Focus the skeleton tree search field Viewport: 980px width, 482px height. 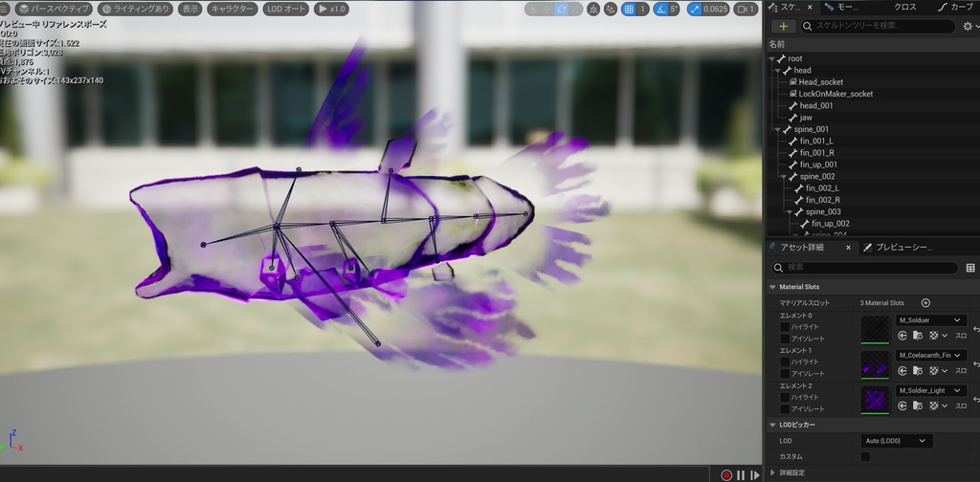pyautogui.click(x=879, y=26)
